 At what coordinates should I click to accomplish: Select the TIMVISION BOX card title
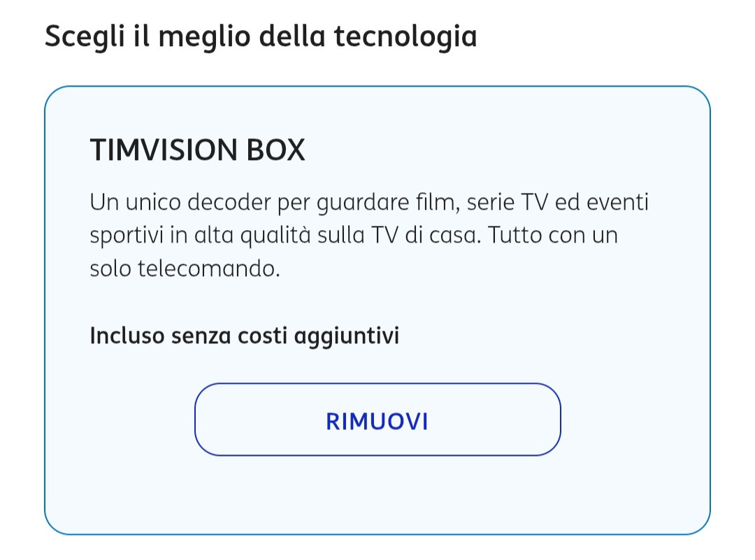(x=197, y=150)
